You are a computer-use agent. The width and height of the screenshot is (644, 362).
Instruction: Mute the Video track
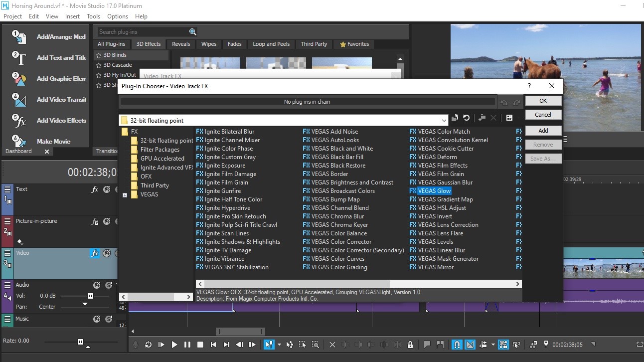pos(107,253)
